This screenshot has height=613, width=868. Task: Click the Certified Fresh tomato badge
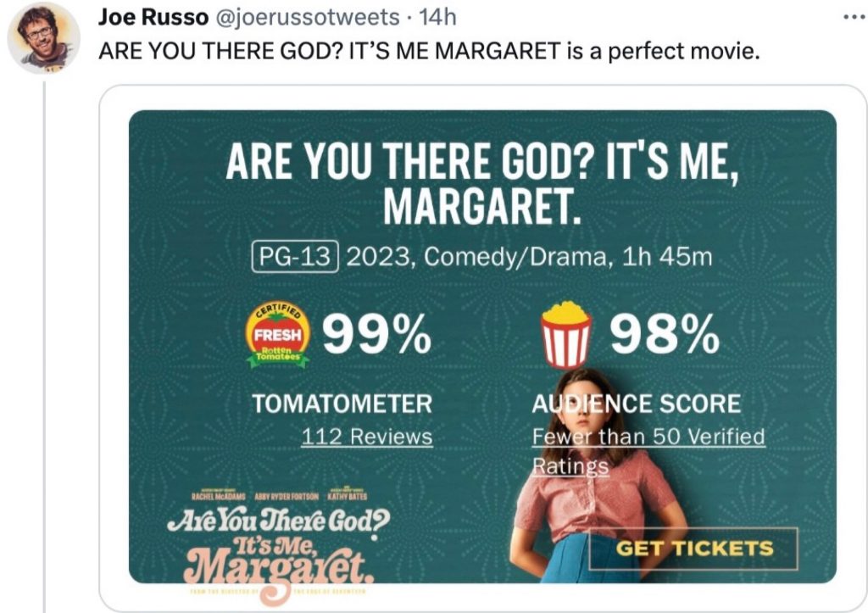pyautogui.click(x=277, y=337)
